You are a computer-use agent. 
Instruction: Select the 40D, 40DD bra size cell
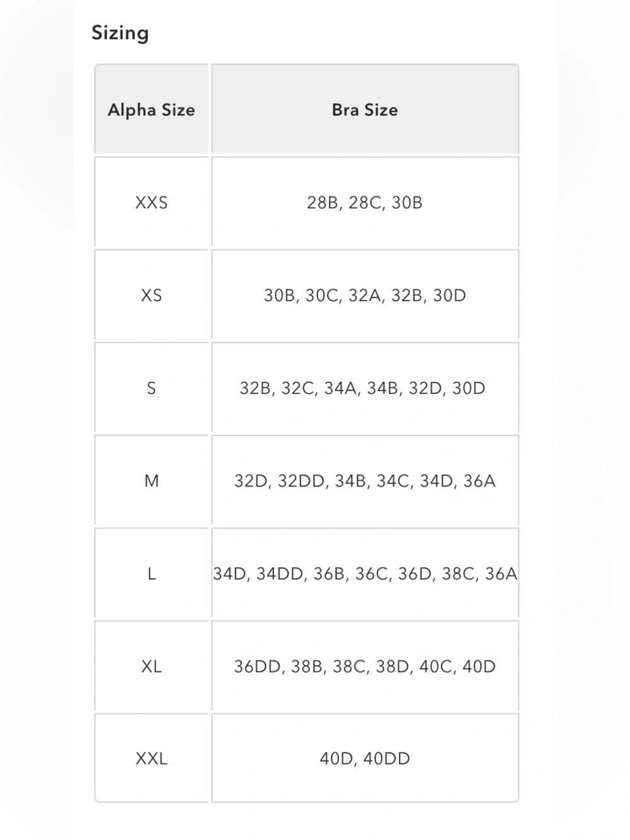click(x=365, y=758)
